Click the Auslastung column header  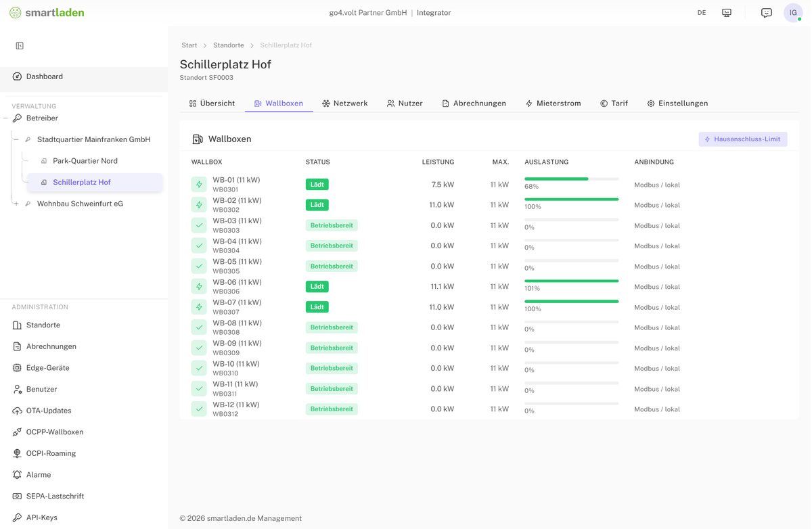pyautogui.click(x=547, y=162)
